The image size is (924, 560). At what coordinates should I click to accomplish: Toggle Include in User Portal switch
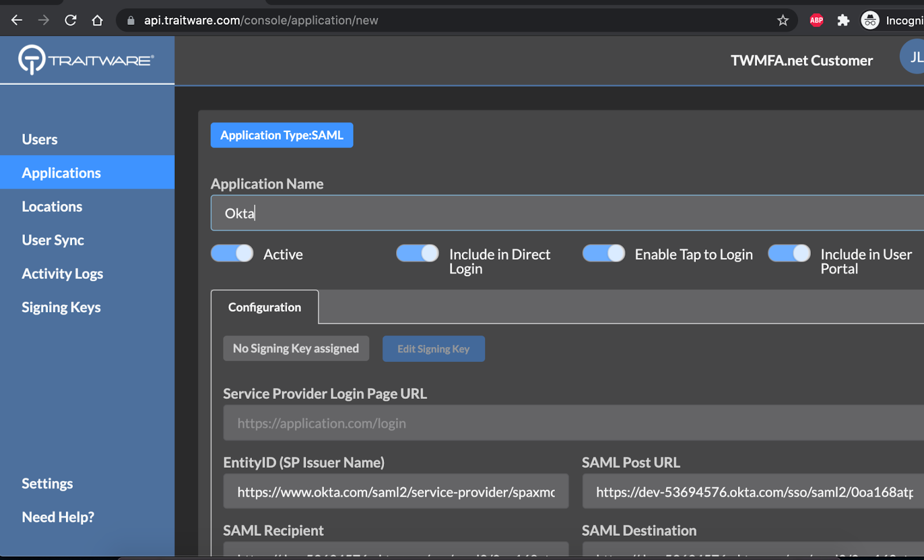(x=789, y=253)
